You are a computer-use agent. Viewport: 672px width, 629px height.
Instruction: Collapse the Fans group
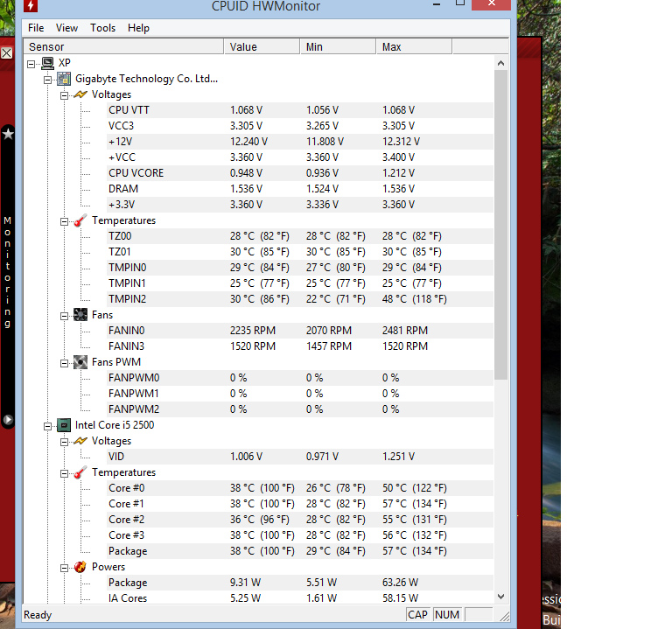pyautogui.click(x=64, y=316)
